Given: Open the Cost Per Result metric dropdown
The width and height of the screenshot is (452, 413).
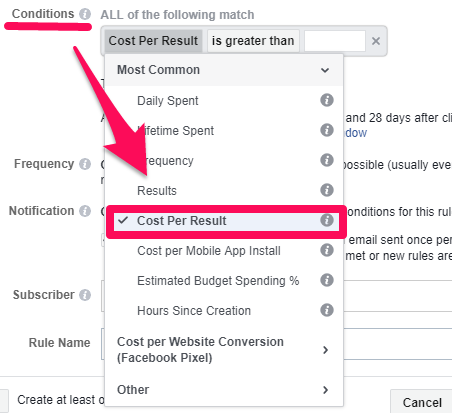Looking at the screenshot, I should (x=153, y=41).
